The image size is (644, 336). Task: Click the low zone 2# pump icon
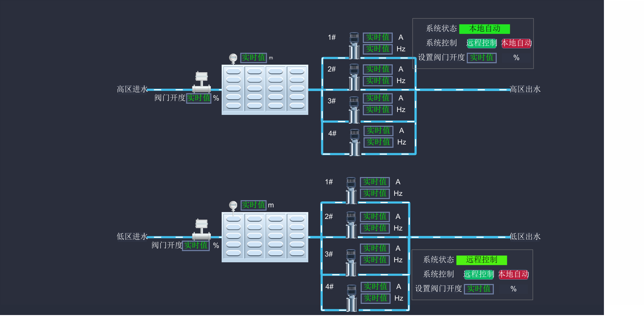[351, 225]
